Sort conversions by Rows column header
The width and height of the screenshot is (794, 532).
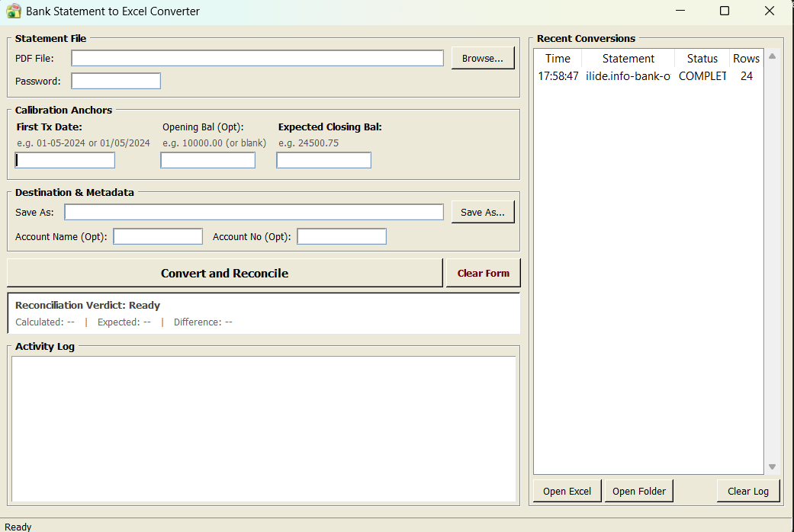(x=746, y=59)
